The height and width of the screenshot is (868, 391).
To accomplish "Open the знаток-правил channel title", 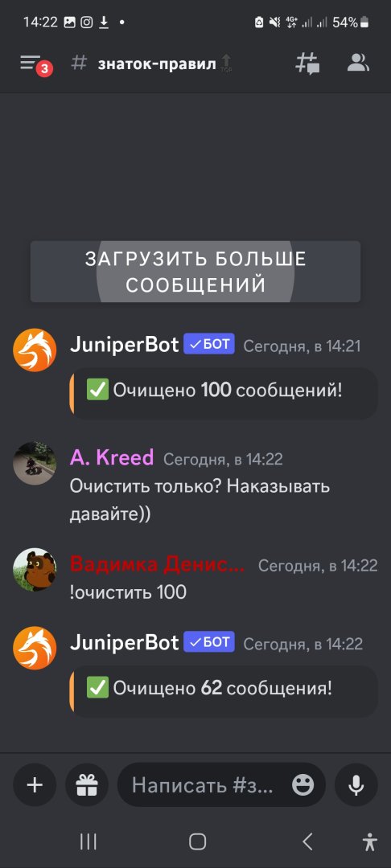I will (x=157, y=63).
